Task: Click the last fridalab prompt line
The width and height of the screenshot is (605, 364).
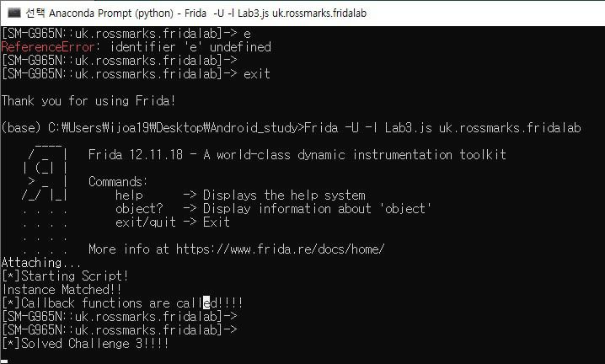Action: [119, 330]
